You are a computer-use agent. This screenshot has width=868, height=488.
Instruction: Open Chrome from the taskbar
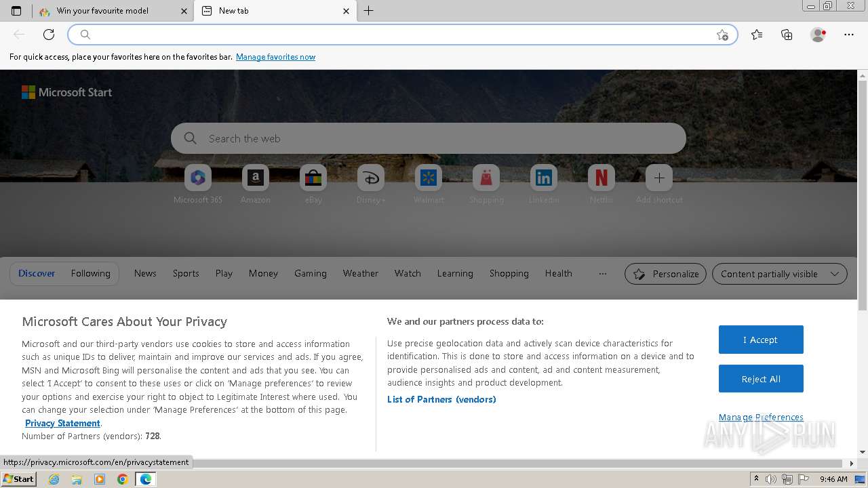point(123,479)
